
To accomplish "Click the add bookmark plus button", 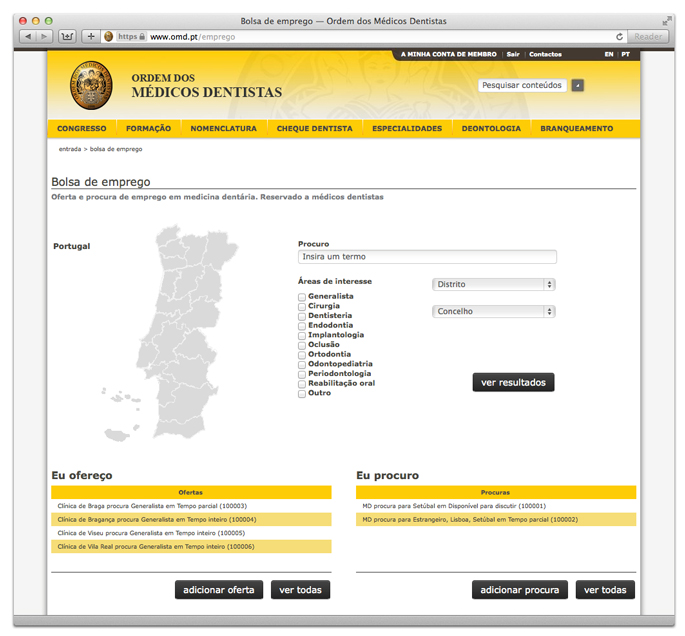I will (91, 36).
